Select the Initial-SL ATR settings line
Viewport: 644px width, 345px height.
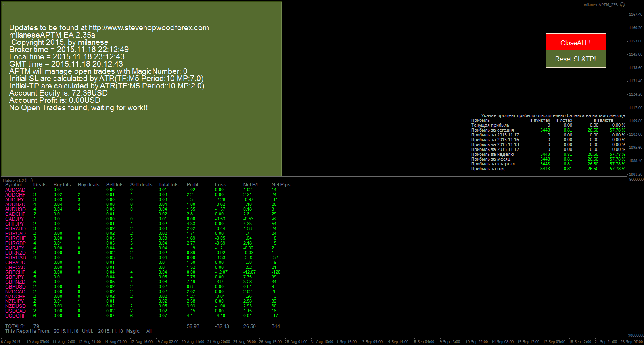(x=107, y=79)
